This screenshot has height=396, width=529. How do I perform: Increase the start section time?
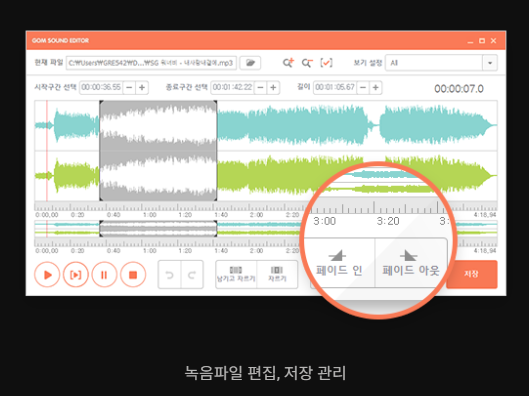click(x=142, y=88)
